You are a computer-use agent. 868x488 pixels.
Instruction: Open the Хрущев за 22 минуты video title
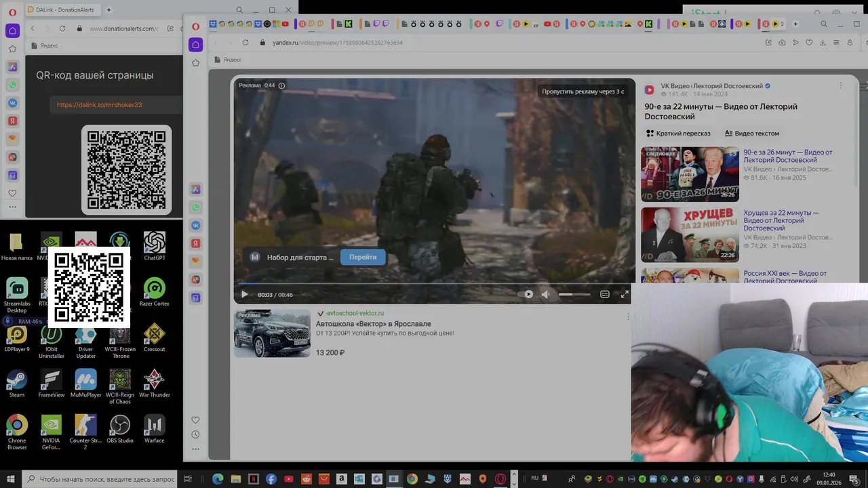click(x=781, y=220)
